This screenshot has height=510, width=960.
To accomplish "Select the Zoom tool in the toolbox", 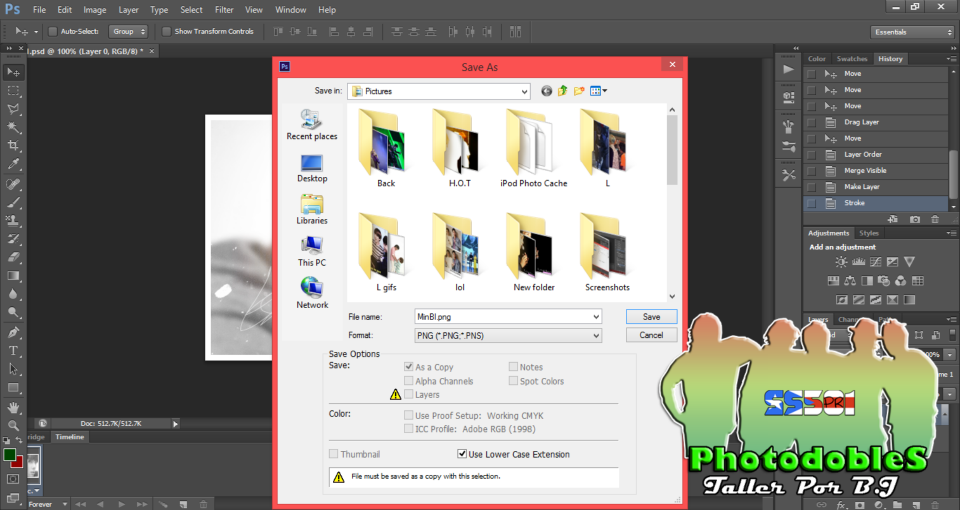I will coord(13,426).
